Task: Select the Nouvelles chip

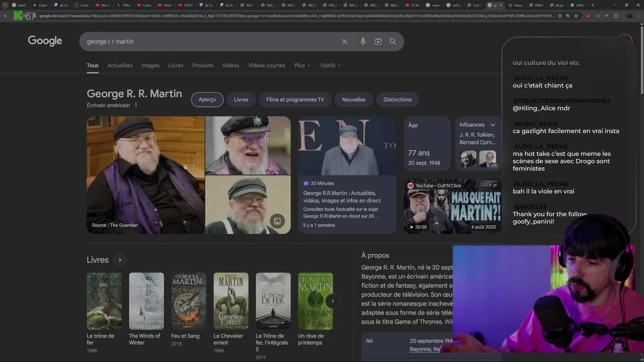Action: [x=354, y=100]
